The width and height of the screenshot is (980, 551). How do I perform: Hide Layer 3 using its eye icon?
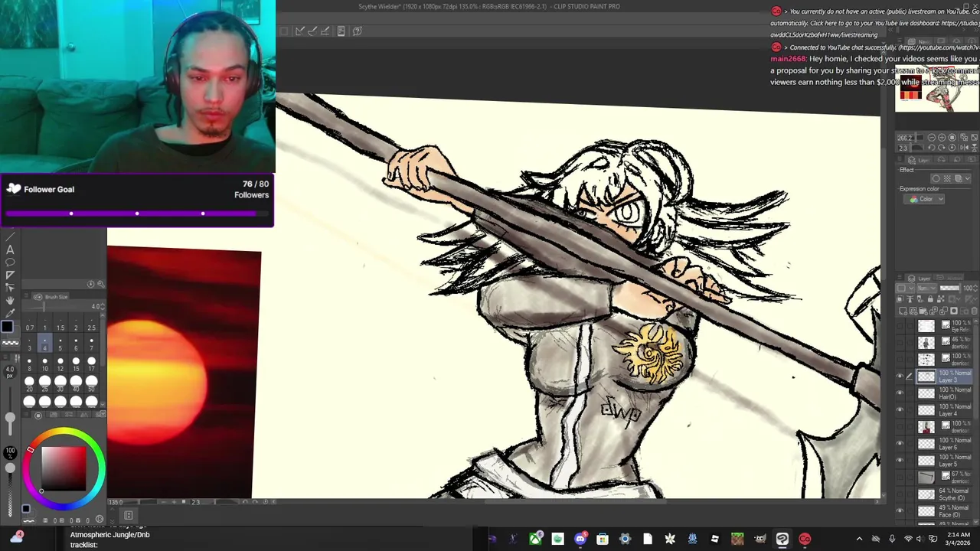click(900, 377)
